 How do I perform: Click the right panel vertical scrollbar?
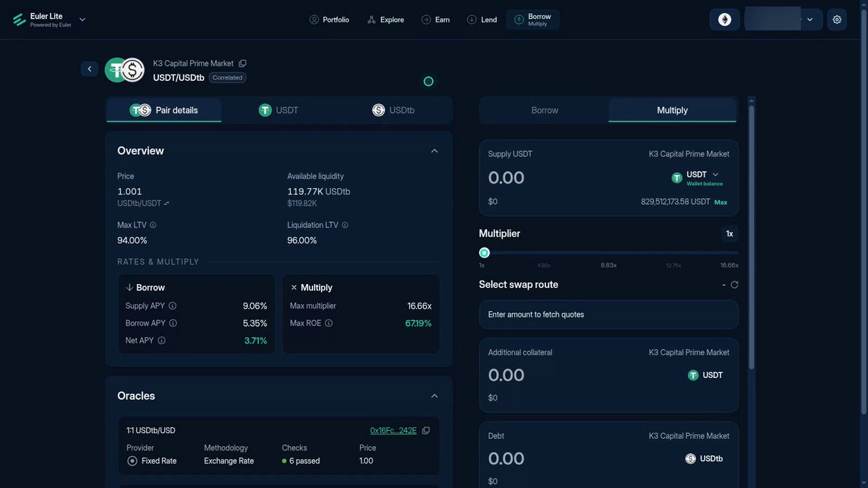[752, 239]
